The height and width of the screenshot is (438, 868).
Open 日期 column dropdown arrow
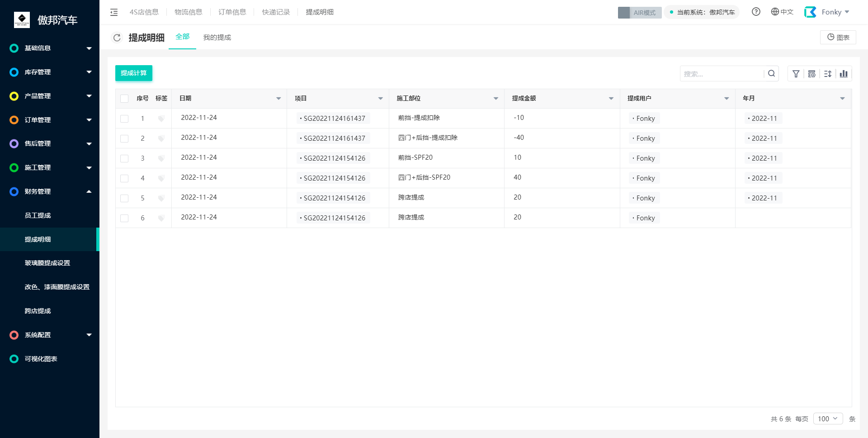tap(278, 99)
